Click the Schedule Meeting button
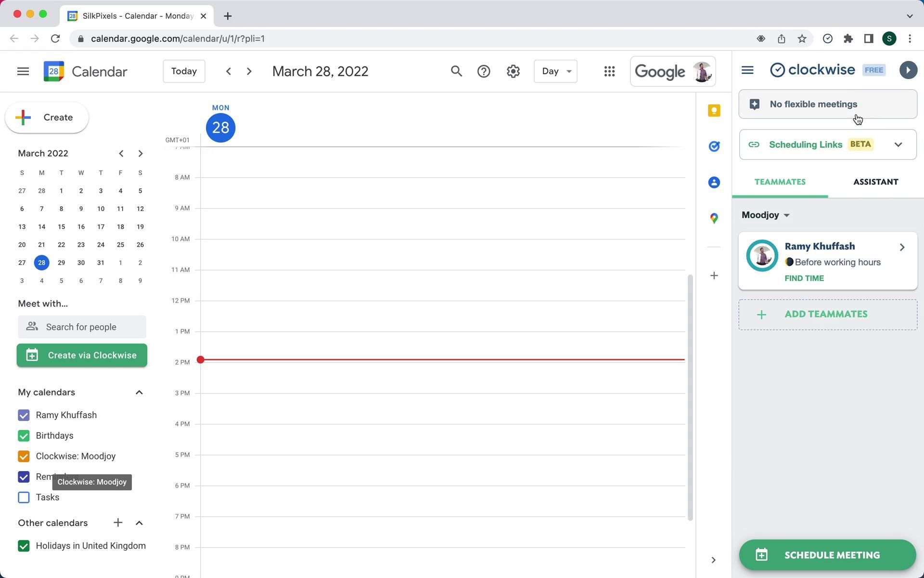924x578 pixels. [827, 555]
